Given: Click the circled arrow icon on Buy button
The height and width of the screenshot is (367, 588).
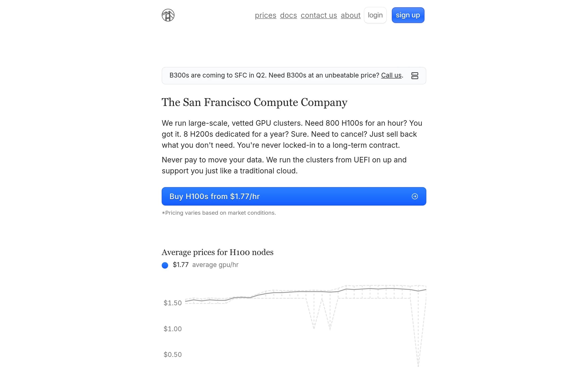Looking at the screenshot, I should pos(415,196).
